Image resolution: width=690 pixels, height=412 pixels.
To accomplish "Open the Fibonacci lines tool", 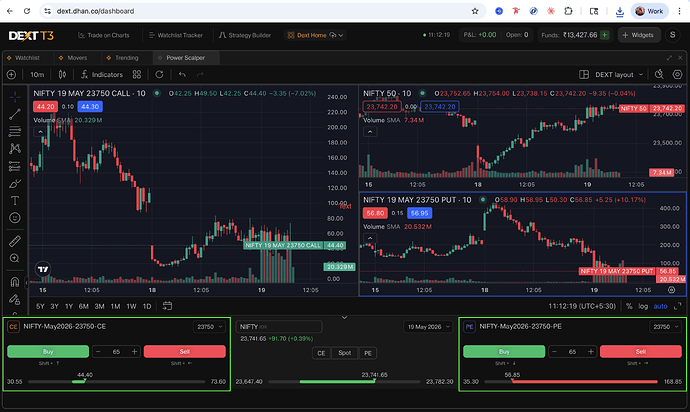I will tap(15, 131).
